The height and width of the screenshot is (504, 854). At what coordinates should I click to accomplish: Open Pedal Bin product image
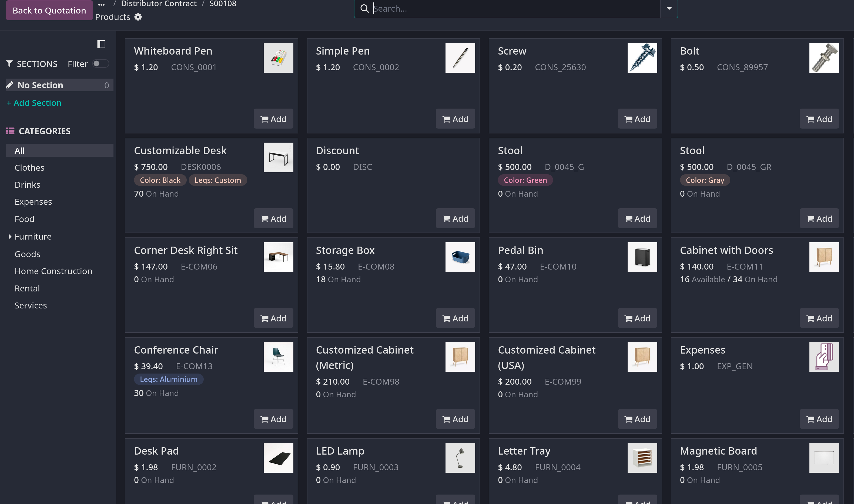(x=642, y=257)
